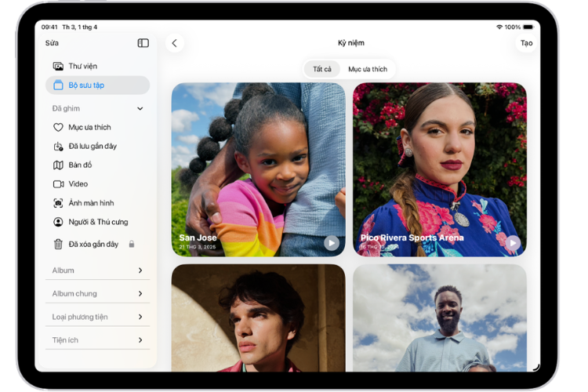The width and height of the screenshot is (588, 392).
Task: Click the Th 3, 1 thg 4 date
Action: 79,27
